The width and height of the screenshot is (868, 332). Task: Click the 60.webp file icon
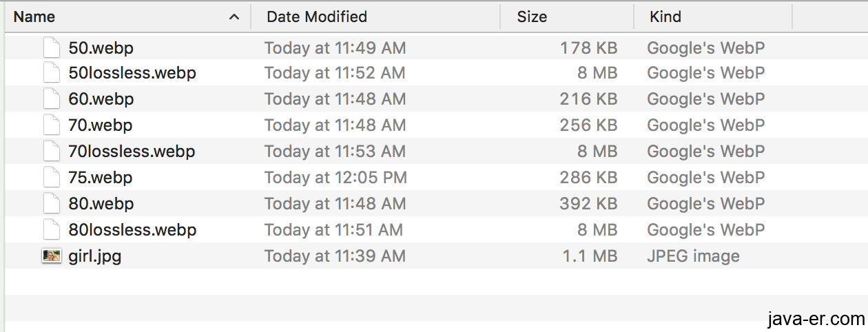coord(52,99)
